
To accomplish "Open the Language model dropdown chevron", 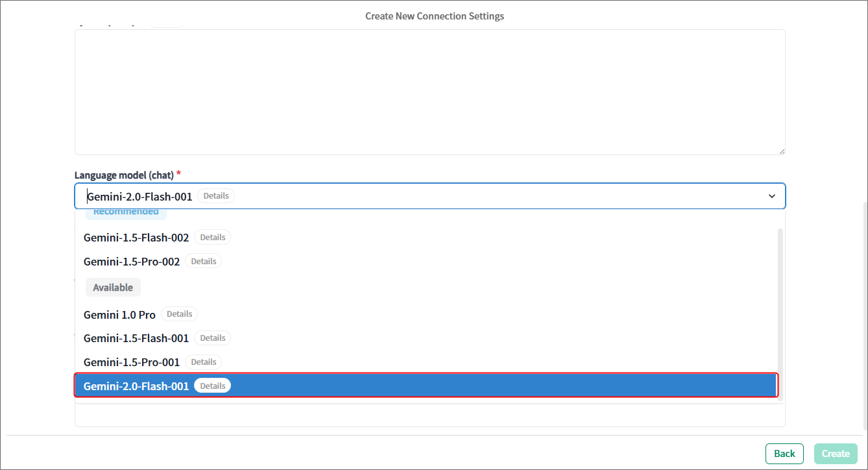I will pos(772,196).
